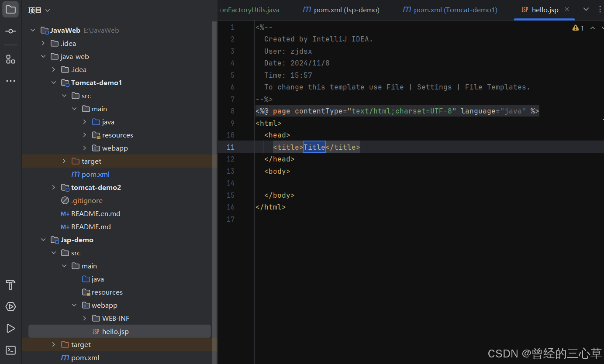The image size is (604, 364).
Task: Collapse the Tomcat-demo1 module
Action: pyautogui.click(x=54, y=82)
